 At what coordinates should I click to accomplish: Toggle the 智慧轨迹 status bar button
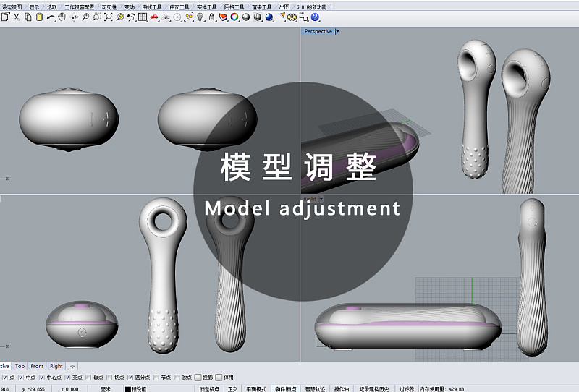[x=315, y=388]
